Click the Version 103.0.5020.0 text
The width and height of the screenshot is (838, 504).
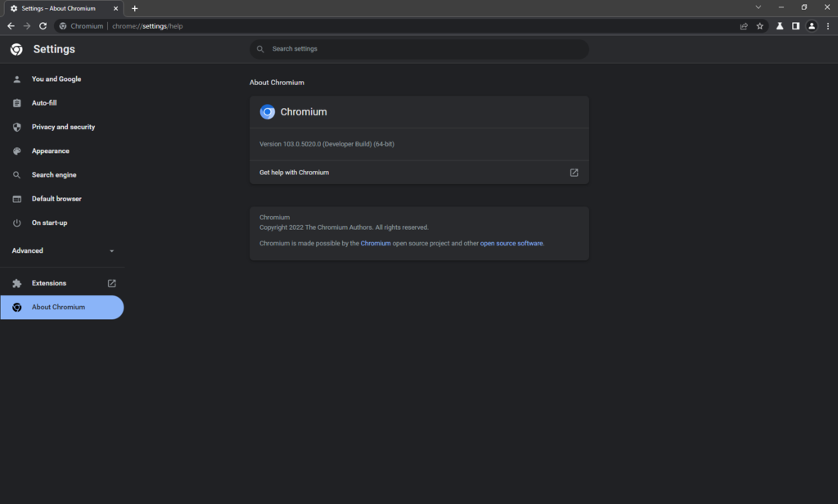[327, 144]
